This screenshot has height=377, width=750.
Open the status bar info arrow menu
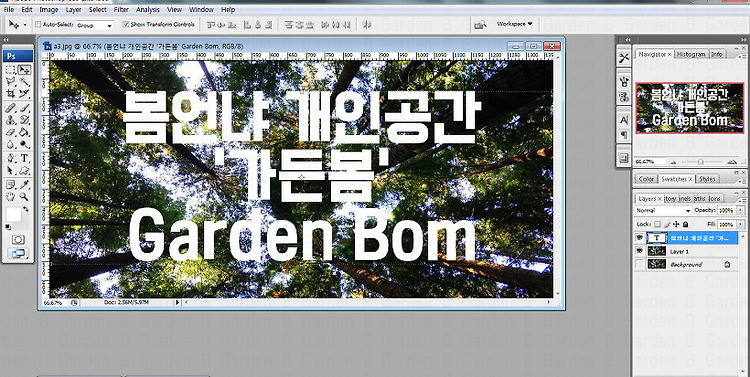pos(177,303)
